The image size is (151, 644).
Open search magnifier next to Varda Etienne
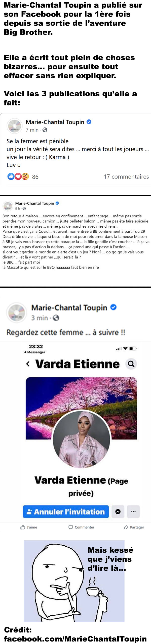point(131,364)
